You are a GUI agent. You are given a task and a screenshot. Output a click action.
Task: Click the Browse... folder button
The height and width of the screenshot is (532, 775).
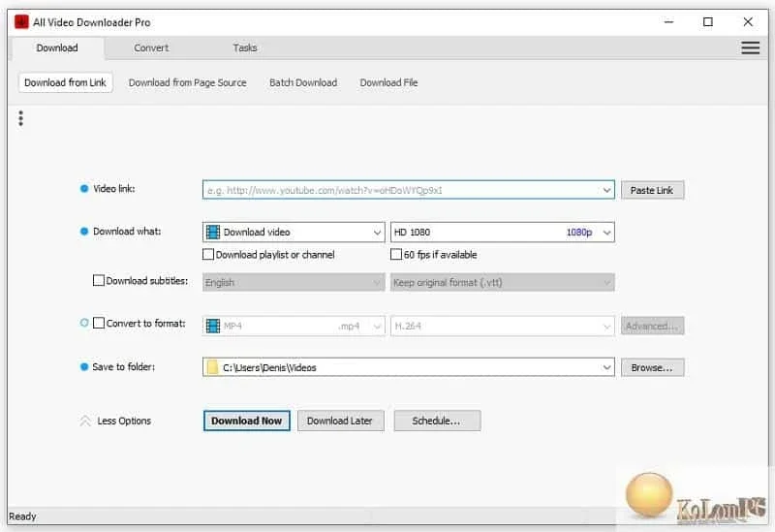point(652,367)
